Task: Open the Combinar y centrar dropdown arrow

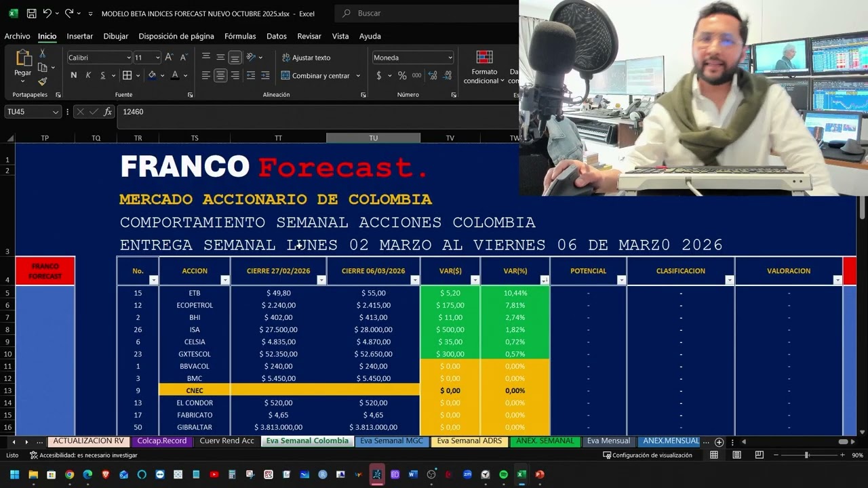Action: (x=358, y=76)
